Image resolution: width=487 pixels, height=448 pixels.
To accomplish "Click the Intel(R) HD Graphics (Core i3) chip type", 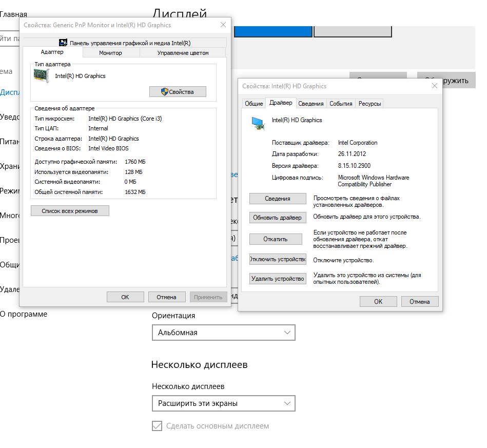I will tap(125, 119).
